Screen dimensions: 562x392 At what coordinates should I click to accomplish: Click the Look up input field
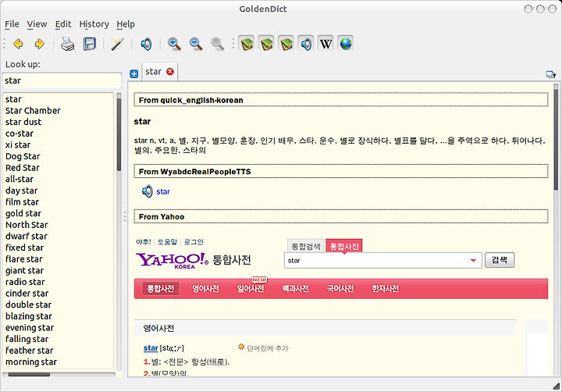pyautogui.click(x=62, y=80)
